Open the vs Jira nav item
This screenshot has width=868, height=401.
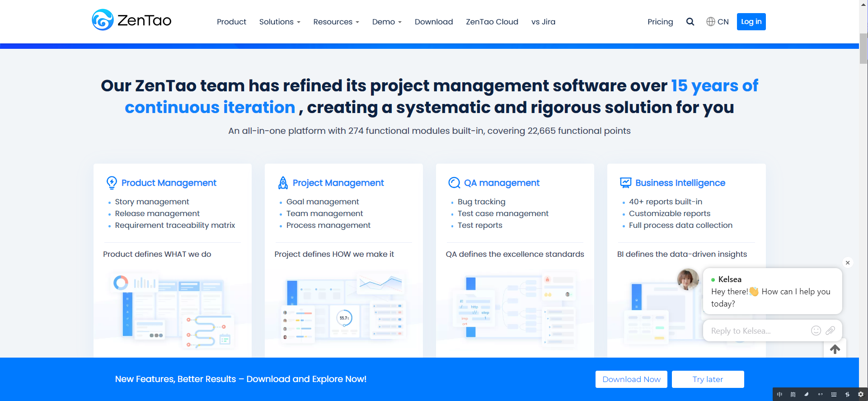(543, 22)
